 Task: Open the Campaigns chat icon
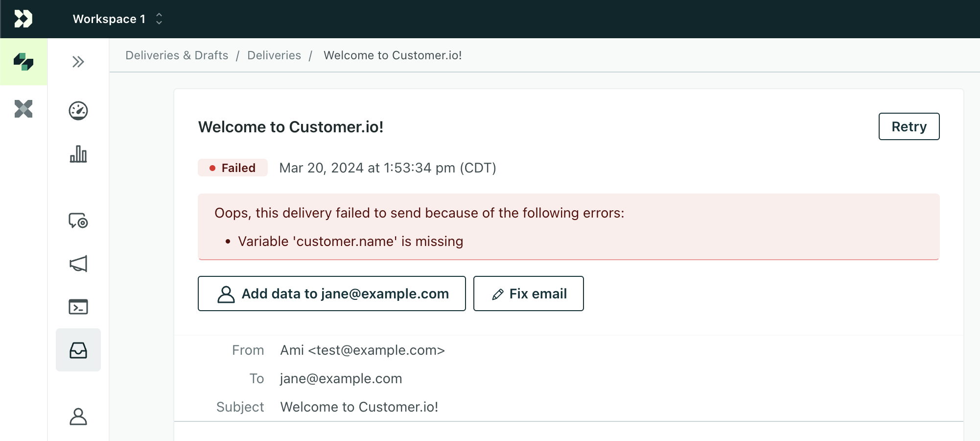click(78, 220)
